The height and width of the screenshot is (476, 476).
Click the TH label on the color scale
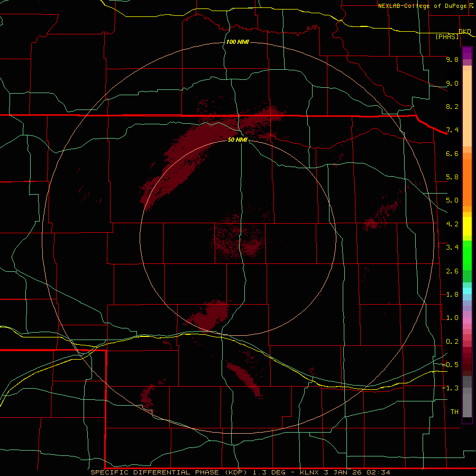[454, 412]
